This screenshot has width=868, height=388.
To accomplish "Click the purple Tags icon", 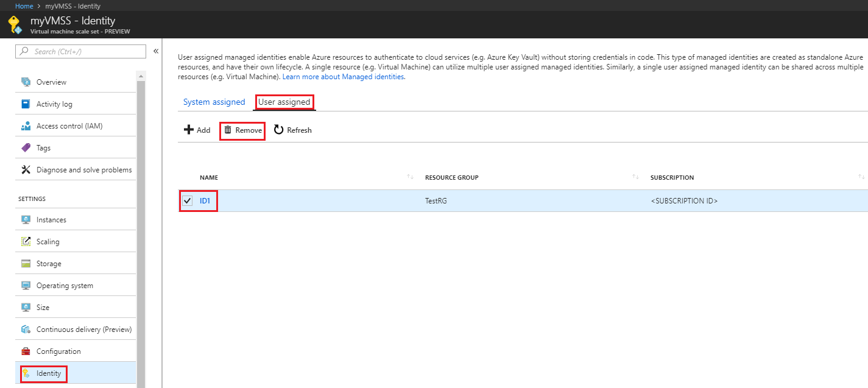I will pyautogui.click(x=26, y=148).
